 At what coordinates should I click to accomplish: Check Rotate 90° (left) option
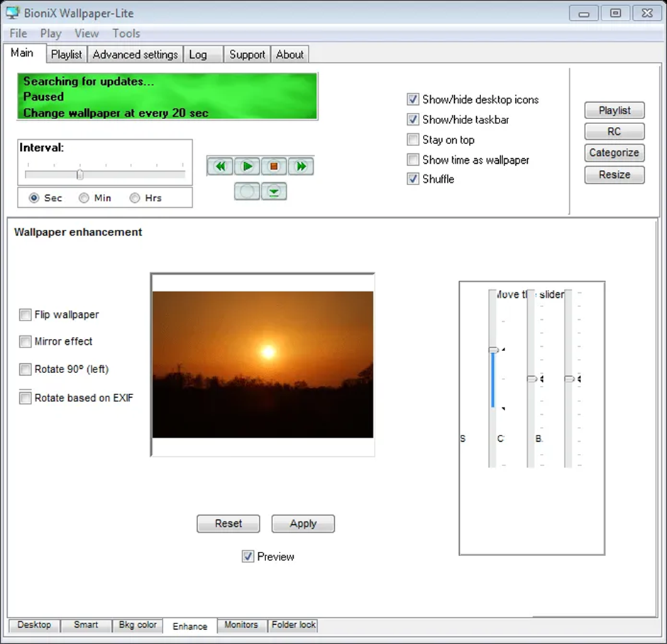25,369
